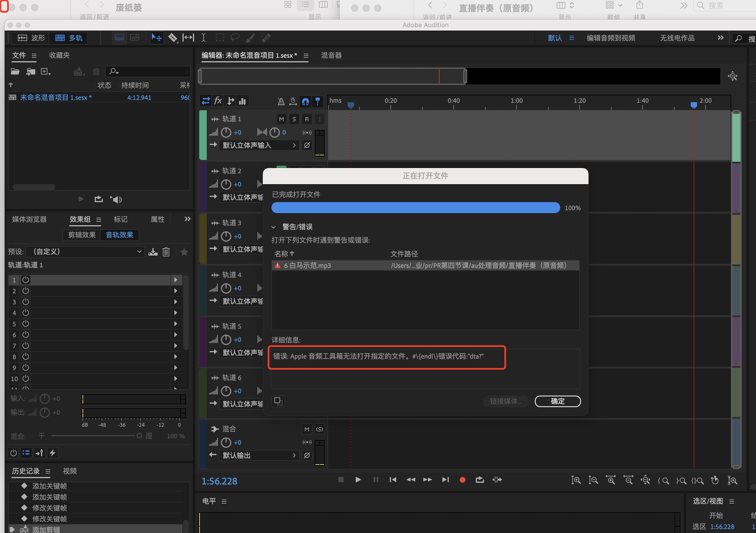Solo Track 1 with S button
The height and width of the screenshot is (533, 756).
(294, 119)
